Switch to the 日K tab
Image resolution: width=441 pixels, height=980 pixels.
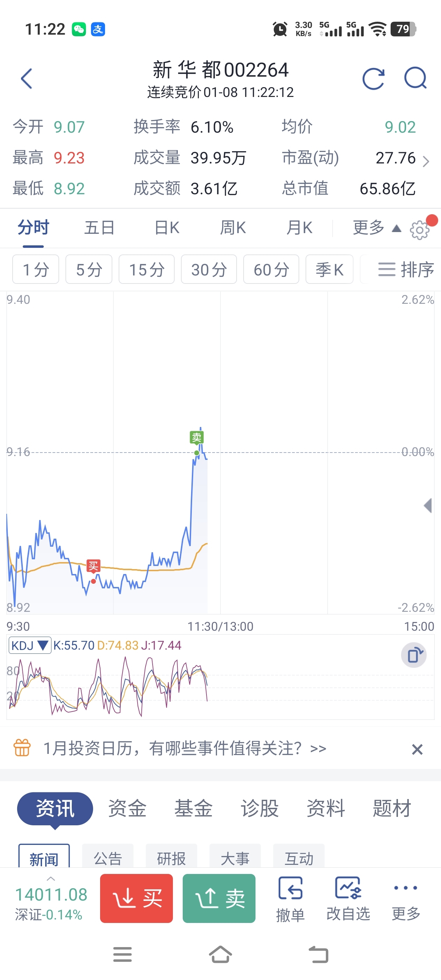pos(167,228)
